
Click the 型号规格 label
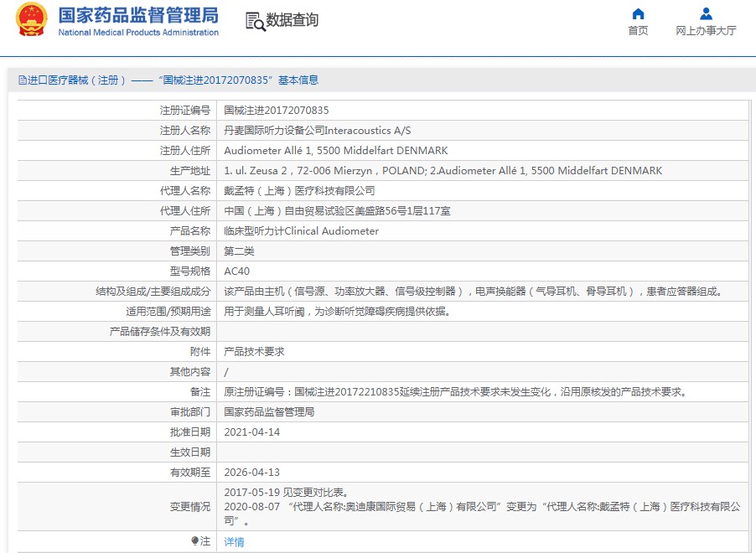coord(190,271)
